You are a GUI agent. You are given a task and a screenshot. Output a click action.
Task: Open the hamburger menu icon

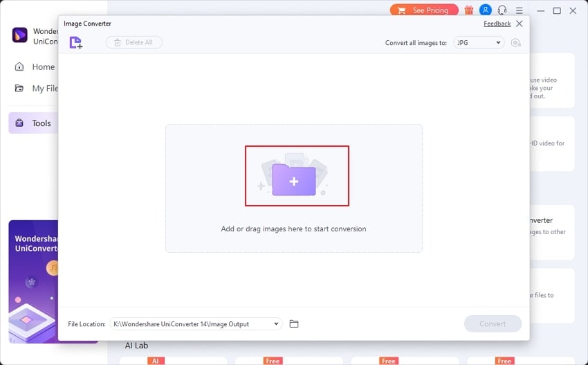(x=520, y=10)
